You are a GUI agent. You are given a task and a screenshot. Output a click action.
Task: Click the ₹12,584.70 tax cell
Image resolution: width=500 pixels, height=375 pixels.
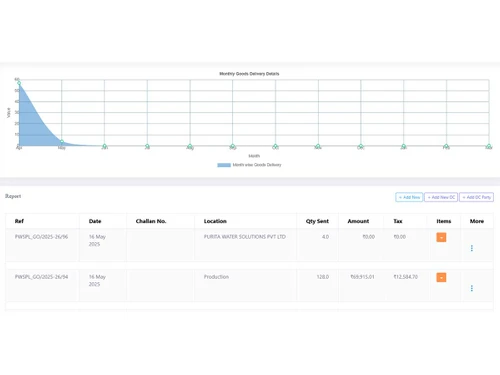click(x=406, y=277)
